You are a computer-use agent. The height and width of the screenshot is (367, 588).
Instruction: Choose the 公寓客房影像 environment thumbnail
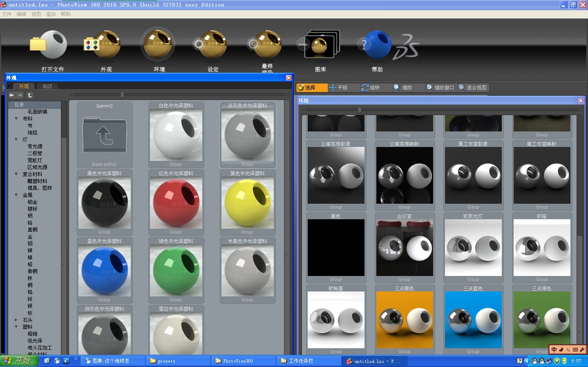tap(336, 175)
